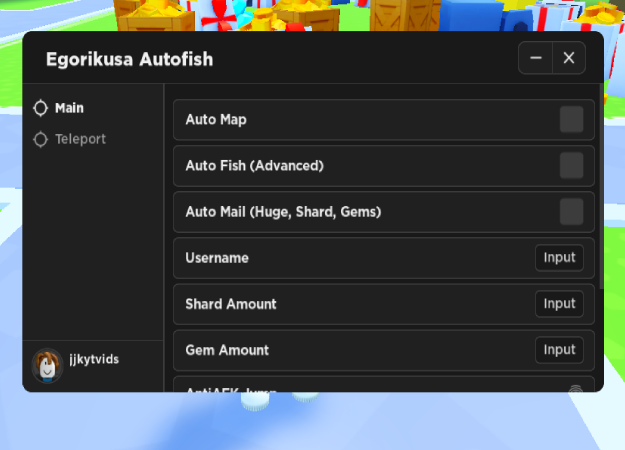Close the Egorikusa Autofish panel
This screenshot has height=450, width=625.
coord(569,58)
